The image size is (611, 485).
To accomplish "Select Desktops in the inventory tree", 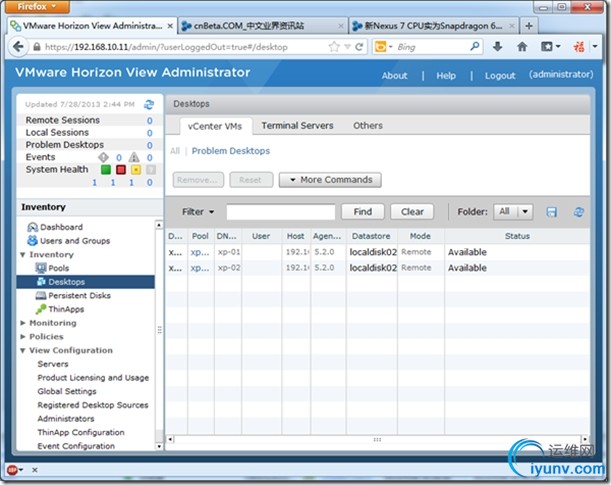I will tap(85, 282).
